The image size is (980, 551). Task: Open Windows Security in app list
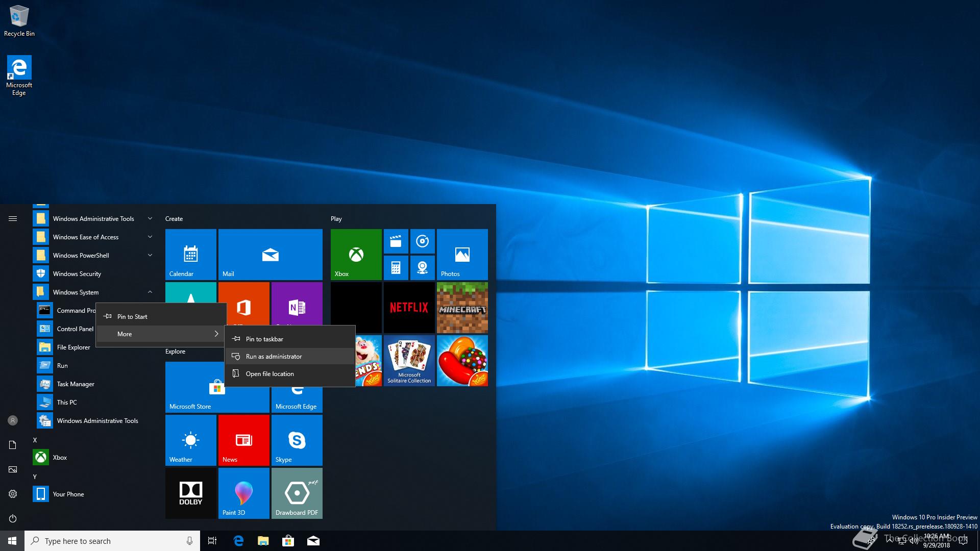click(95, 273)
